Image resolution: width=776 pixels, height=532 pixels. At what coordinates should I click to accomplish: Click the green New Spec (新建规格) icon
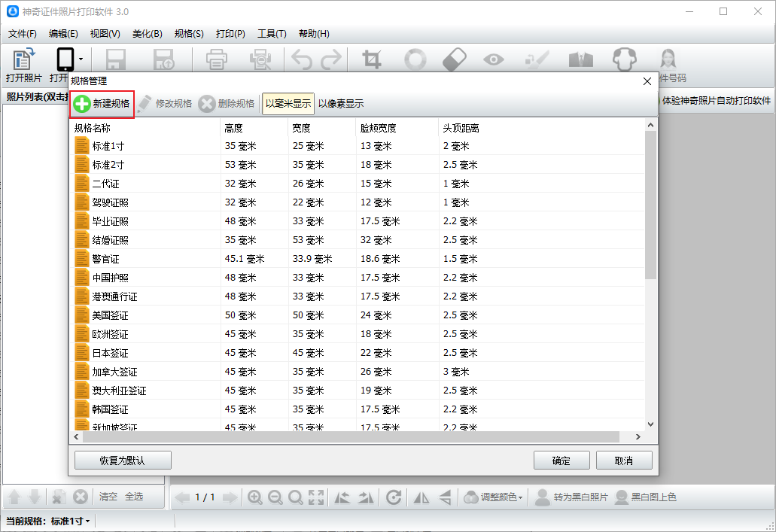point(82,104)
